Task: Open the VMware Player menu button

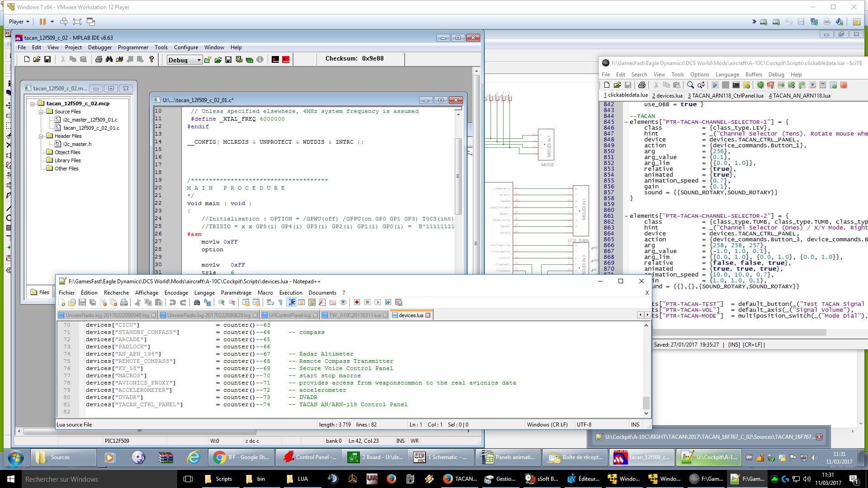Action: point(19,21)
